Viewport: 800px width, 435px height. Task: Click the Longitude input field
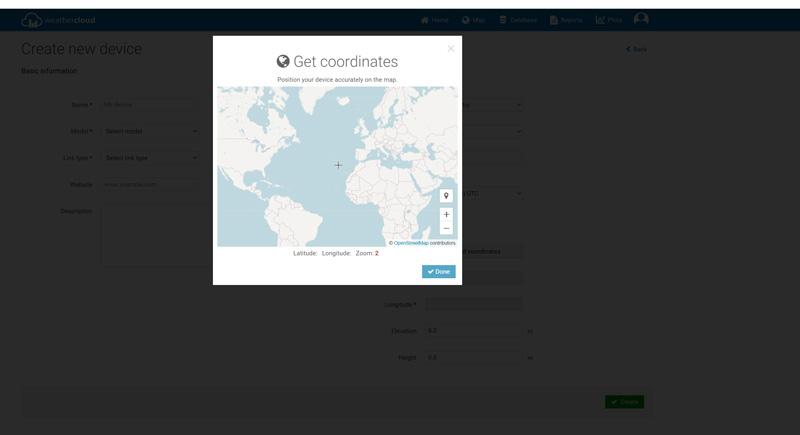[474, 304]
